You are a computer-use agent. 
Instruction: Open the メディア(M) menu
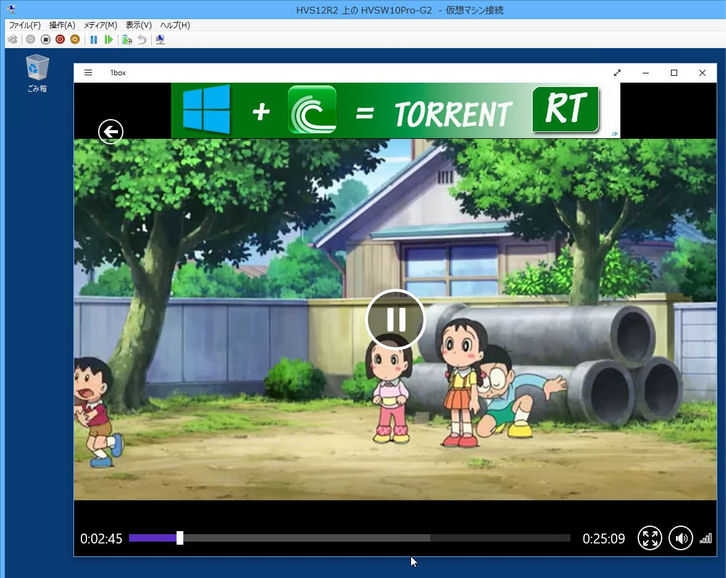click(100, 25)
